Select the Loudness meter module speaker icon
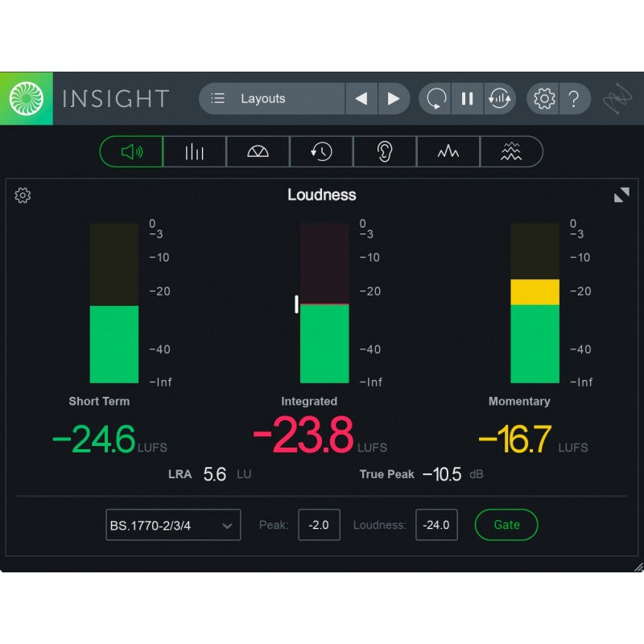Viewport: 644px width, 644px height. point(130,151)
